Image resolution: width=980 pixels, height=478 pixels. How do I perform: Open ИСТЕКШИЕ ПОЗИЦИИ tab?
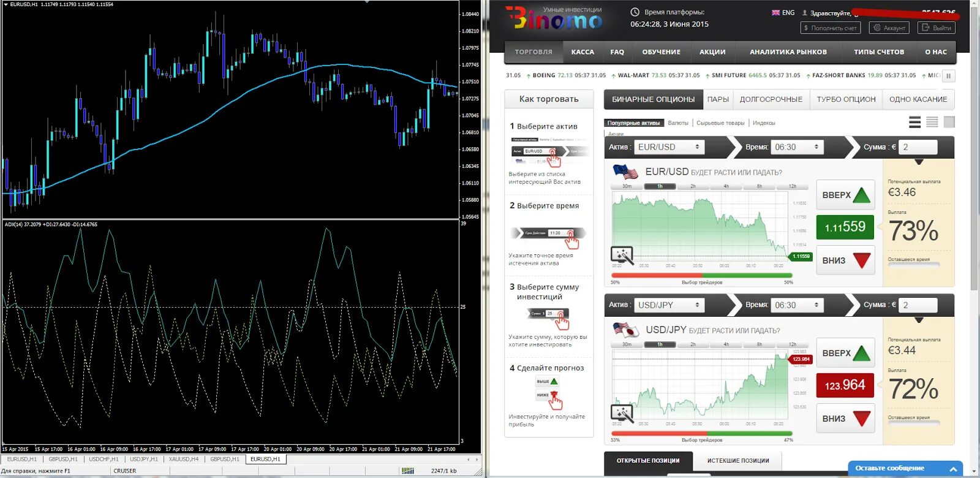pos(738,461)
